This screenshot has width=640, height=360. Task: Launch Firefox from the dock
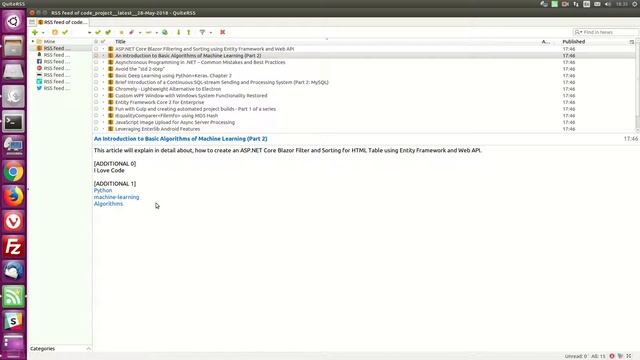pyautogui.click(x=13, y=197)
